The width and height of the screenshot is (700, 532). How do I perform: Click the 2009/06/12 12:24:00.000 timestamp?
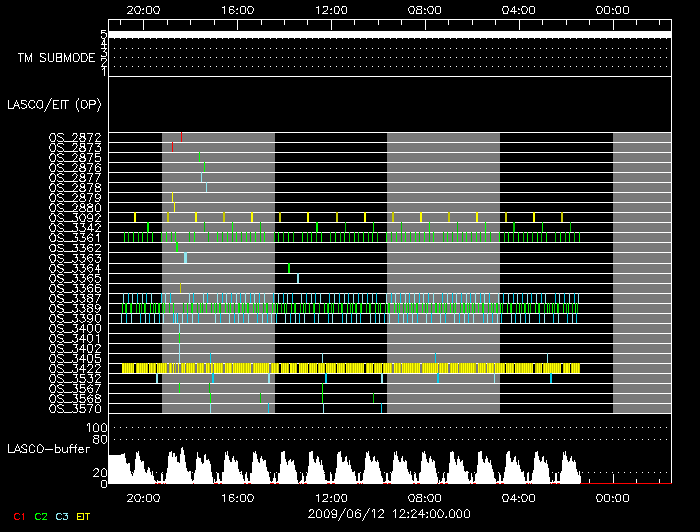click(x=389, y=514)
